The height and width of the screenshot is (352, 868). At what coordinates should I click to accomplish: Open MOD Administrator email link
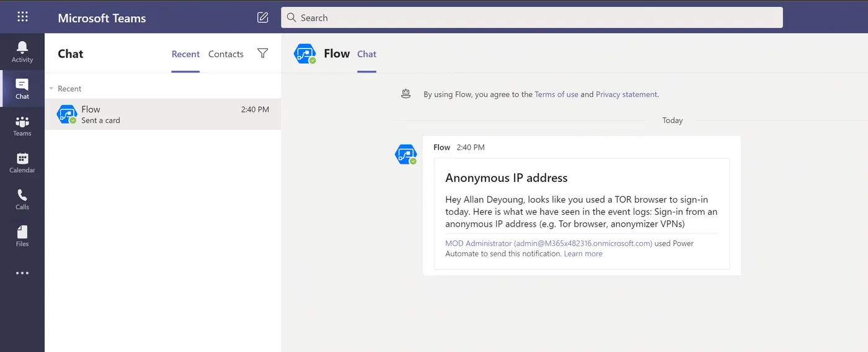(549, 243)
